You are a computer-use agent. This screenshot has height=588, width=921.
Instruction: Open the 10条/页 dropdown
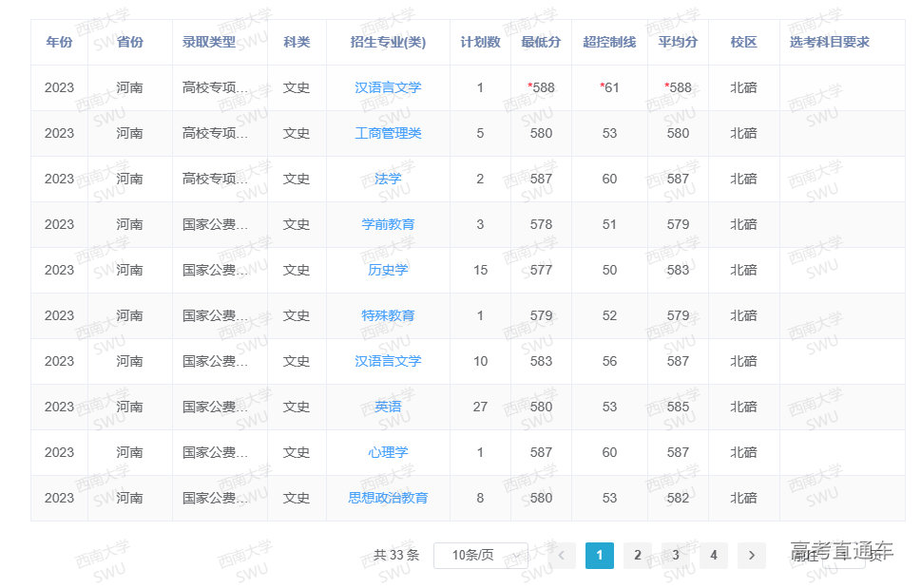tap(480, 556)
